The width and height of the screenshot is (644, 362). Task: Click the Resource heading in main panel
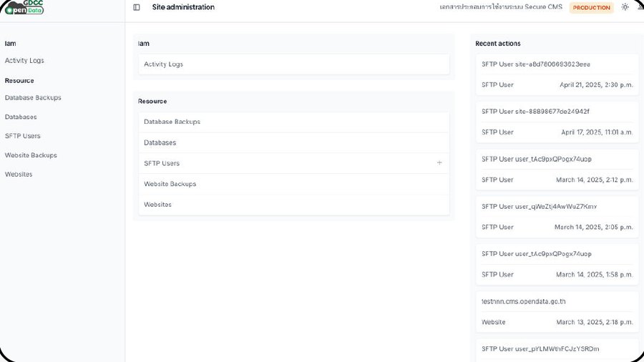pos(152,101)
